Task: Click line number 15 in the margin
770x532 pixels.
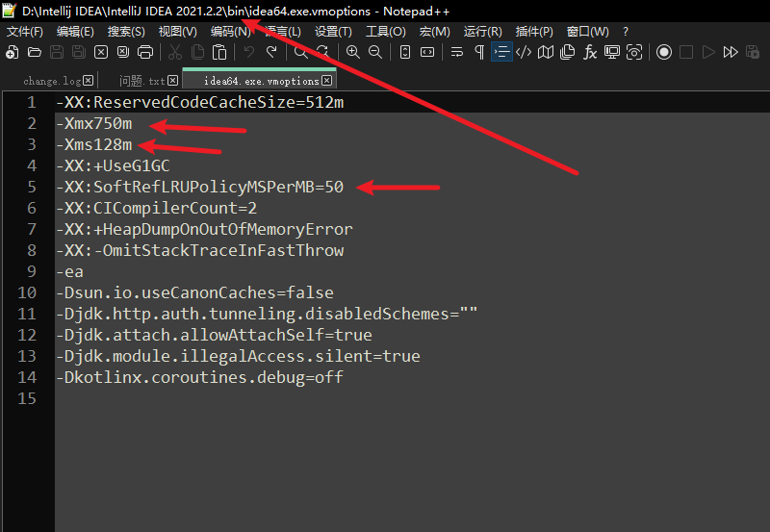Action: click(x=27, y=398)
